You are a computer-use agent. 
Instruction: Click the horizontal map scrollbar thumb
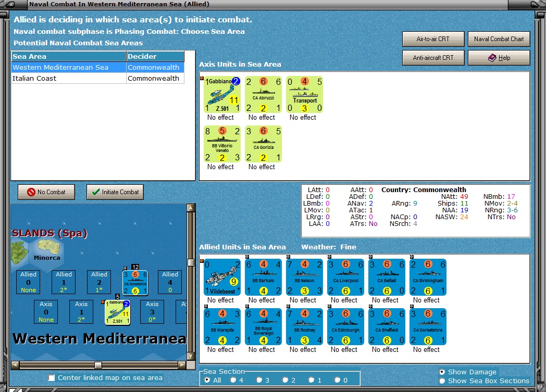(x=98, y=365)
